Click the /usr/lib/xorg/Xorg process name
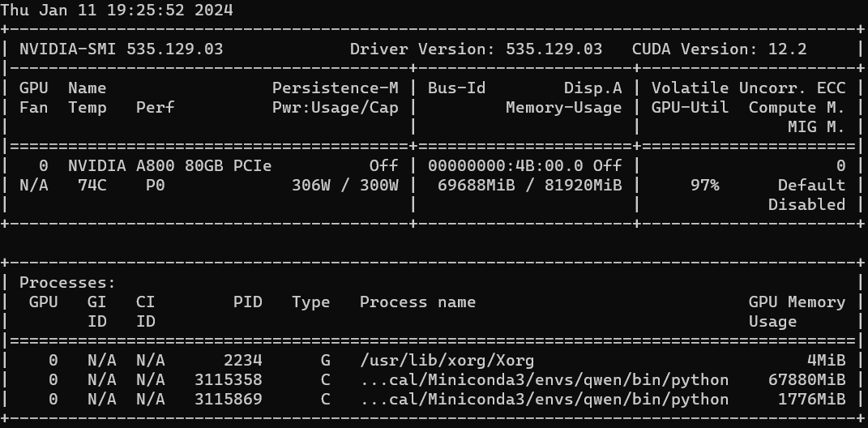This screenshot has width=868, height=428. tap(447, 360)
